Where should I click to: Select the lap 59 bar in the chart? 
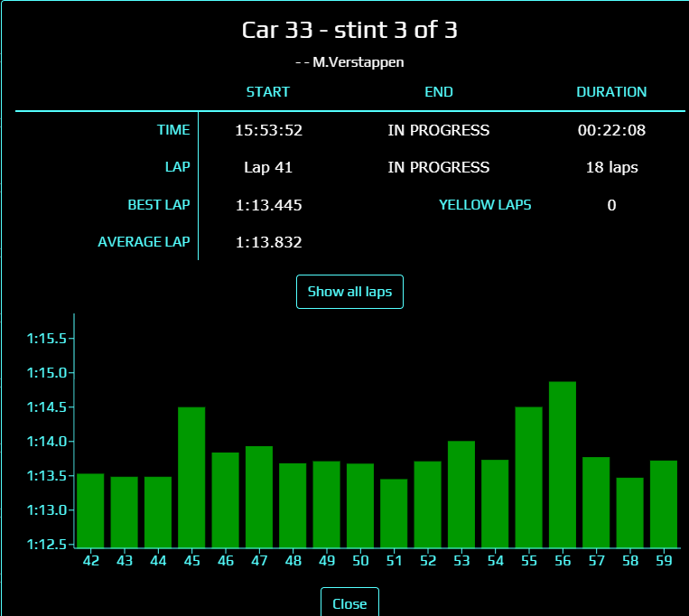coord(664,504)
